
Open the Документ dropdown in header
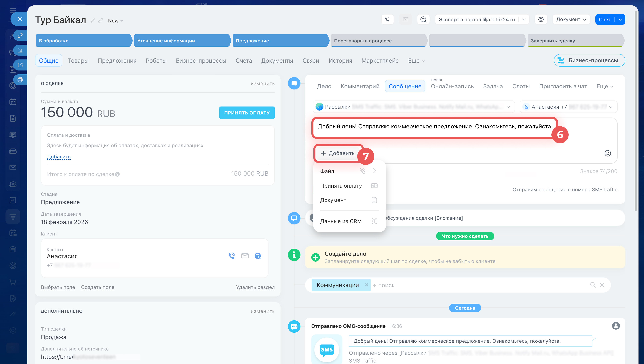(571, 19)
